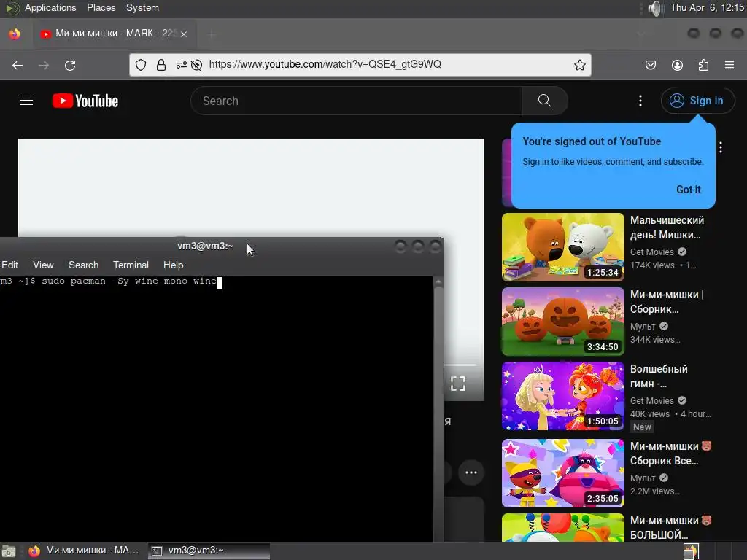Screen dimensions: 747x560
Task: Click the Sign in button
Action: coord(697,101)
